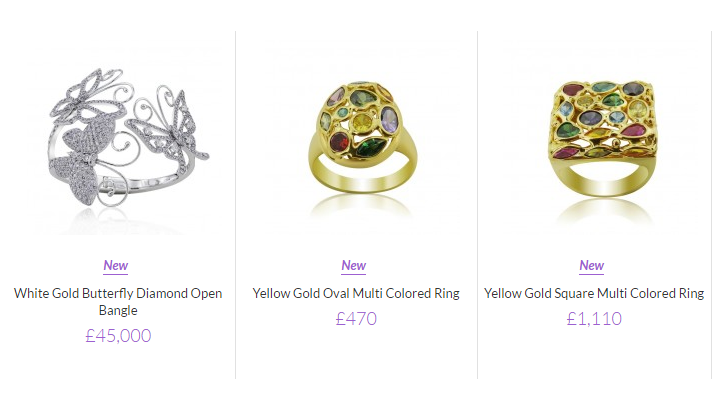The width and height of the screenshot is (717, 408).
Task: Click the New label under the square ring
Action: tap(592, 266)
